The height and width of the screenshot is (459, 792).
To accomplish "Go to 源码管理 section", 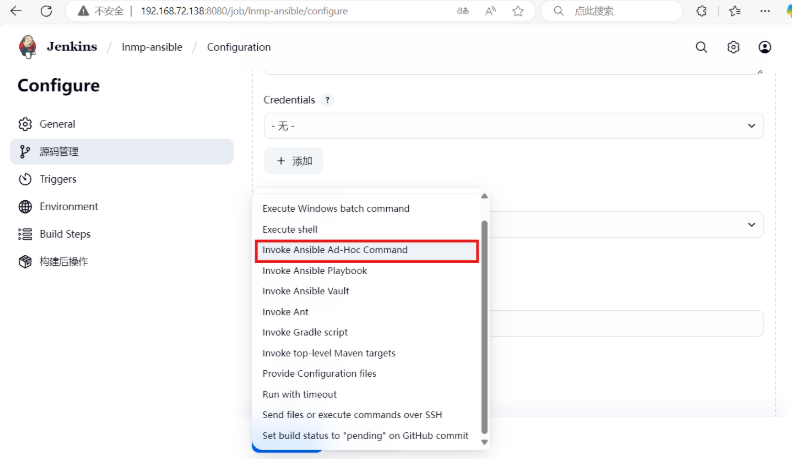I will coord(122,151).
